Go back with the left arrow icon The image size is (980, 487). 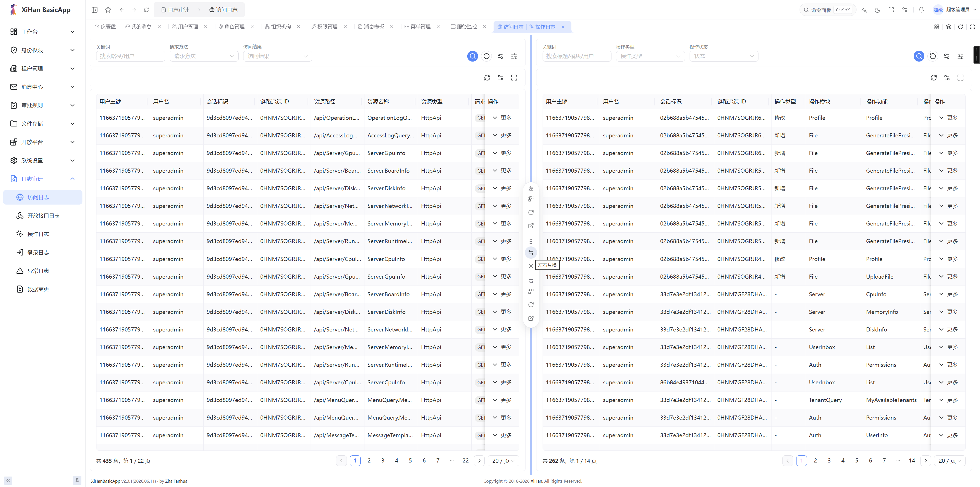122,10
